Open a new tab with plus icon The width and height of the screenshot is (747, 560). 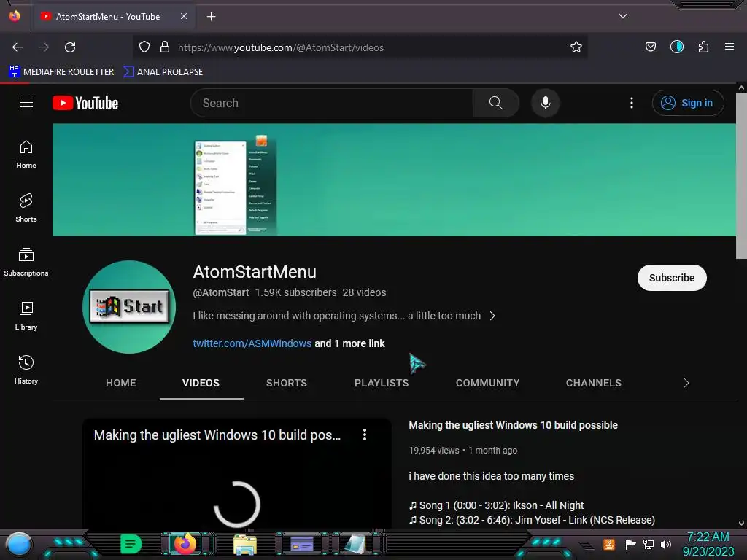pyautogui.click(x=211, y=17)
